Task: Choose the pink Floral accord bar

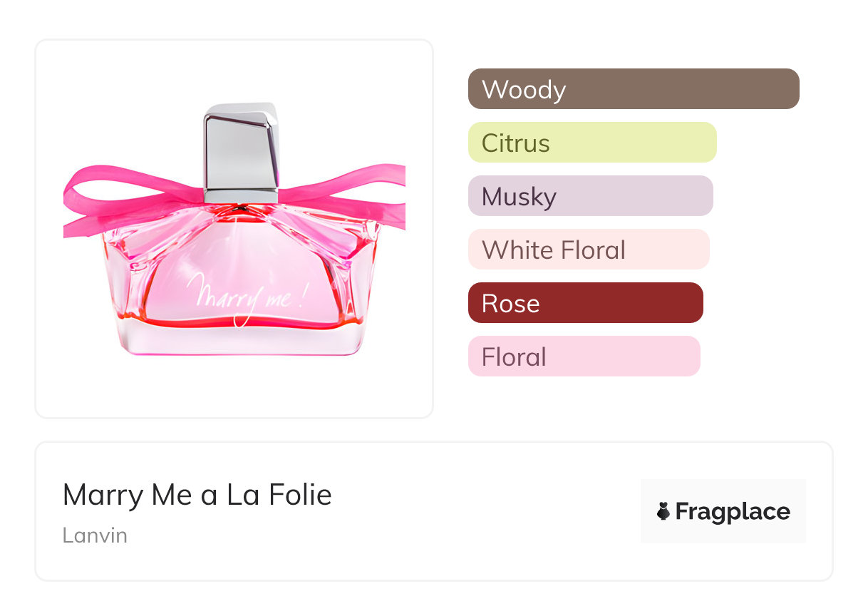Action: (584, 356)
